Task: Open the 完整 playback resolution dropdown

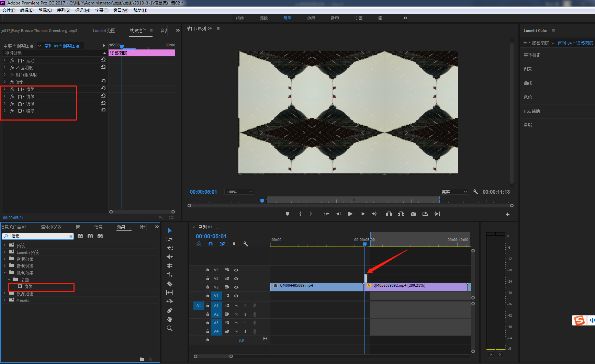Action: click(x=454, y=192)
